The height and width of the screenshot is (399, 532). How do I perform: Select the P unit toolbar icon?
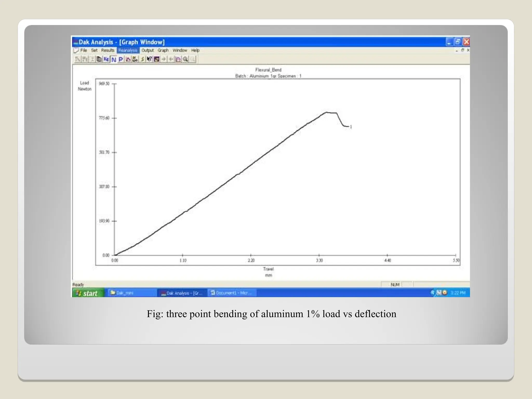coord(121,59)
